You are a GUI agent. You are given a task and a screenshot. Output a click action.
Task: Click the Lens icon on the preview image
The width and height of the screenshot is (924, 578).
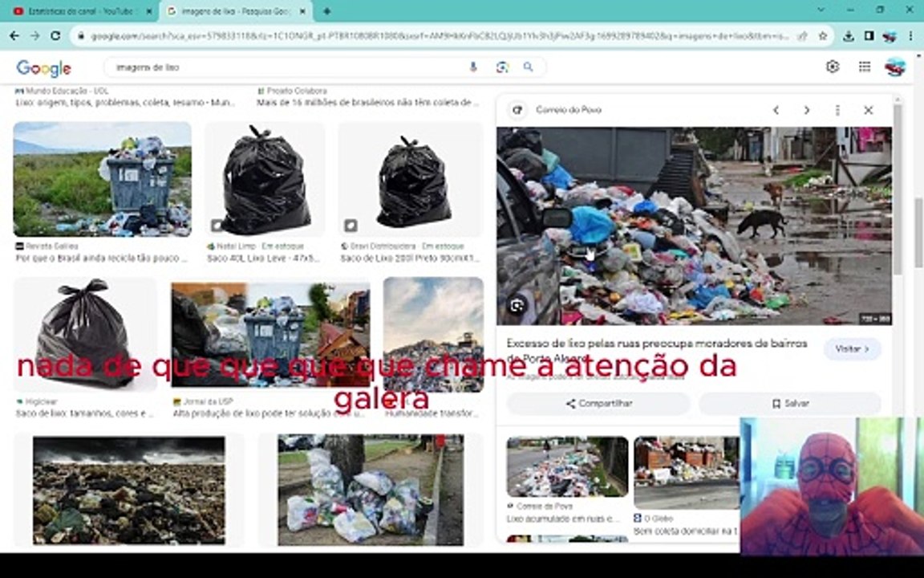(x=517, y=306)
